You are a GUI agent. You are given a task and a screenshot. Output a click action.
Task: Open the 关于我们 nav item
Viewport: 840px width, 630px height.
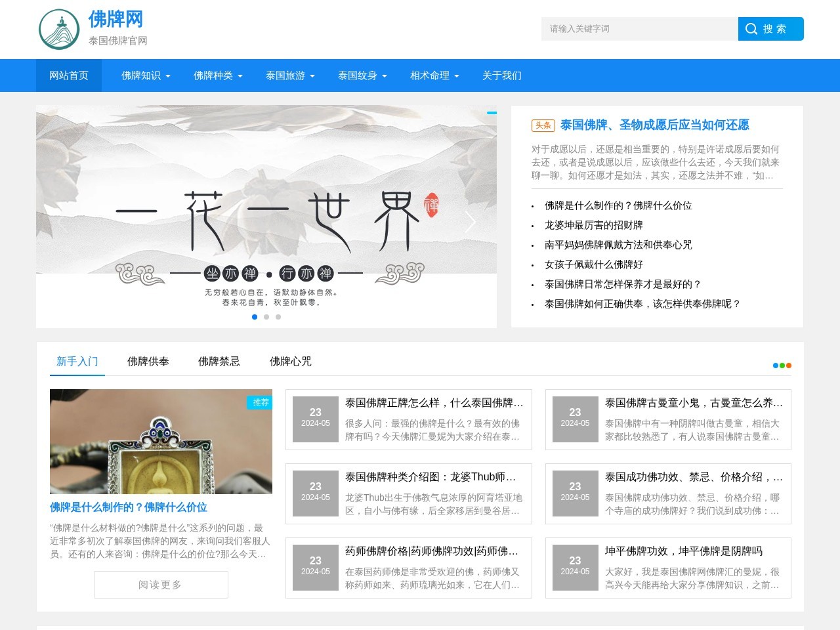click(x=502, y=75)
